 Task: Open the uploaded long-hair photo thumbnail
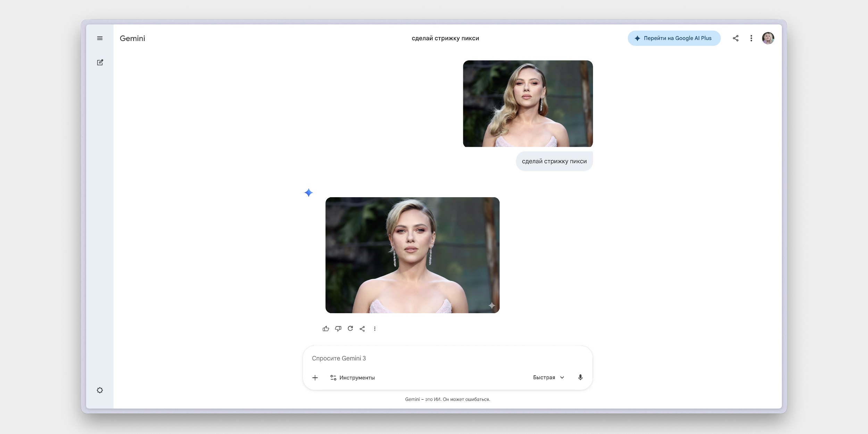coord(528,103)
